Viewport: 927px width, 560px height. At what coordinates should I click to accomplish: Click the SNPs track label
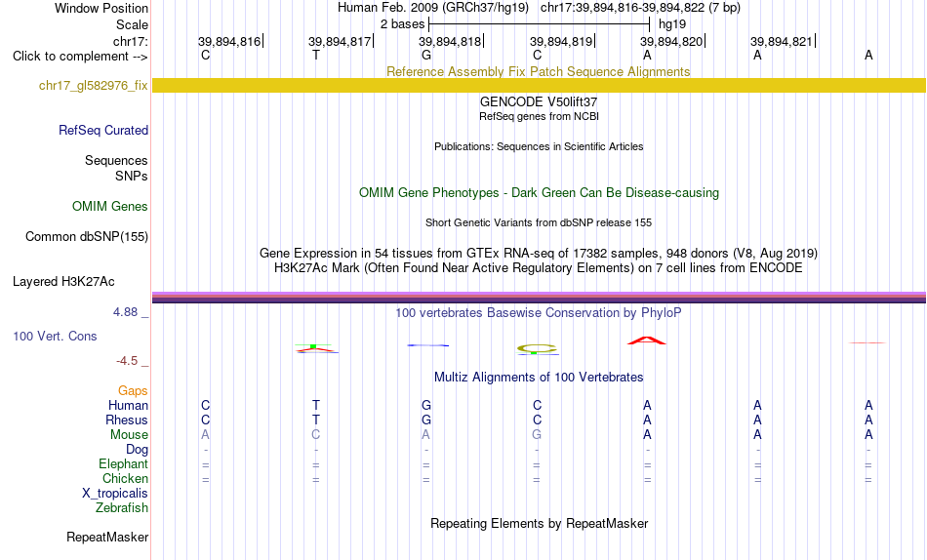tap(132, 176)
